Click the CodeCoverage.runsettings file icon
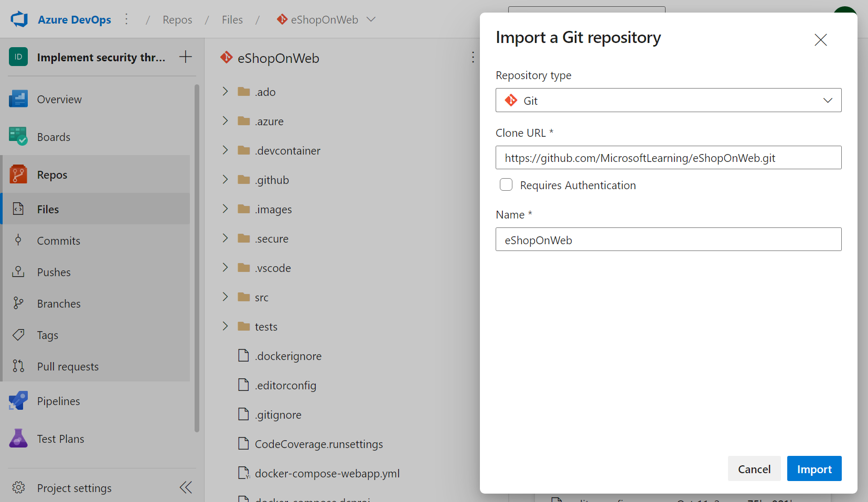Screen dimensions: 868x502 [x=243, y=444]
